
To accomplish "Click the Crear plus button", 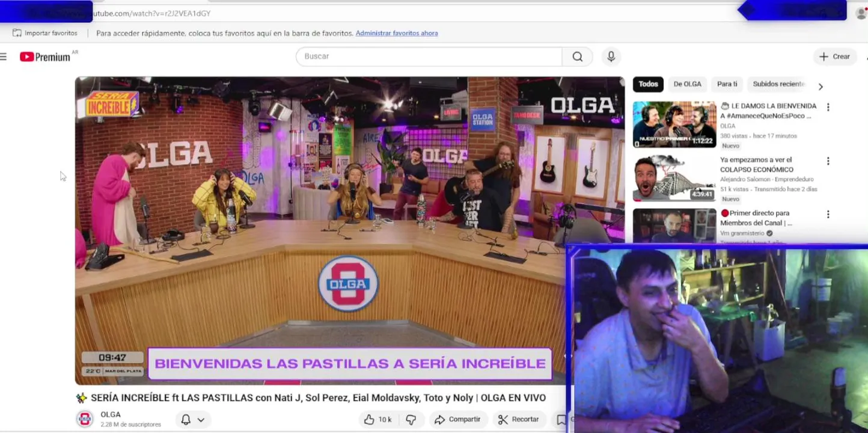I will click(834, 57).
